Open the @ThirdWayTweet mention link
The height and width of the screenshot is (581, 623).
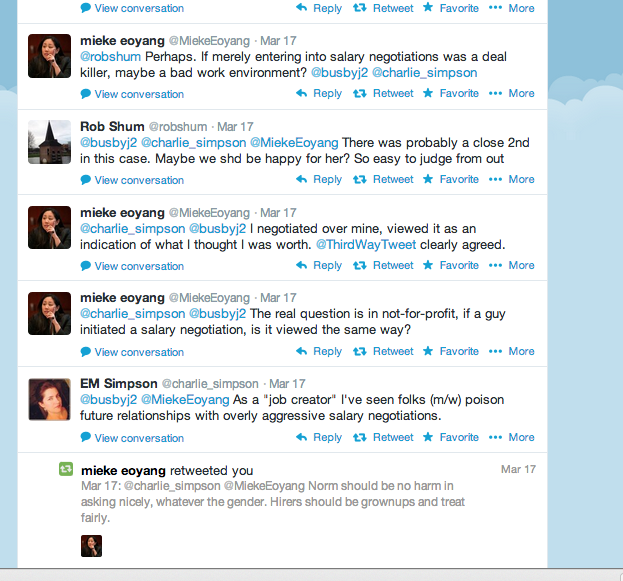tap(366, 244)
